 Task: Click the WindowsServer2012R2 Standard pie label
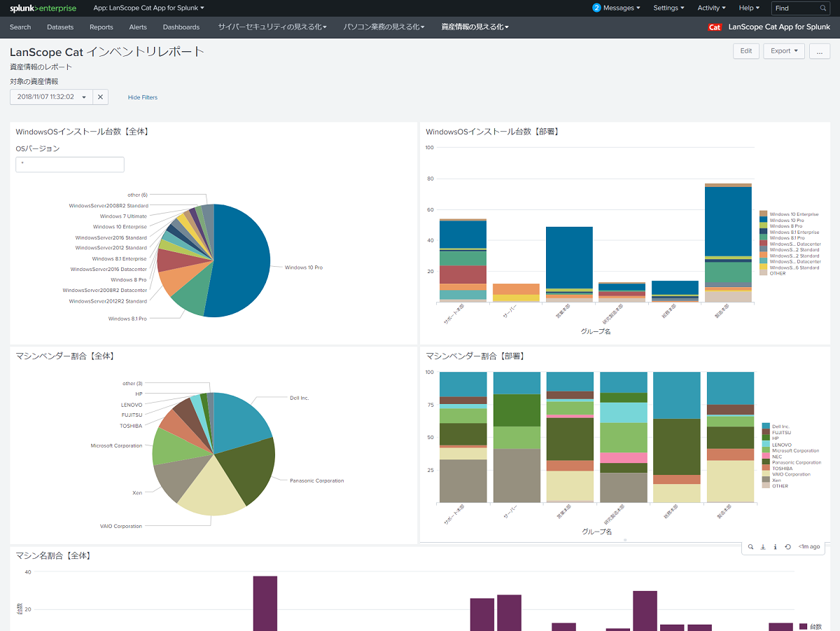(108, 301)
